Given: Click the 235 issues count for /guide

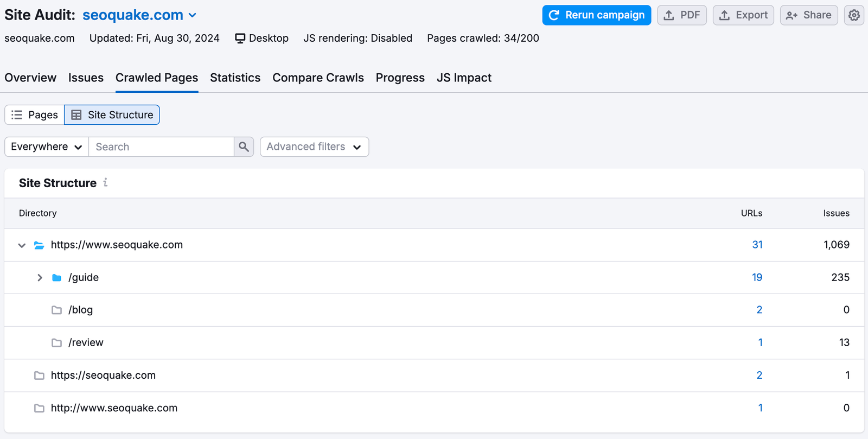Looking at the screenshot, I should click(x=840, y=277).
